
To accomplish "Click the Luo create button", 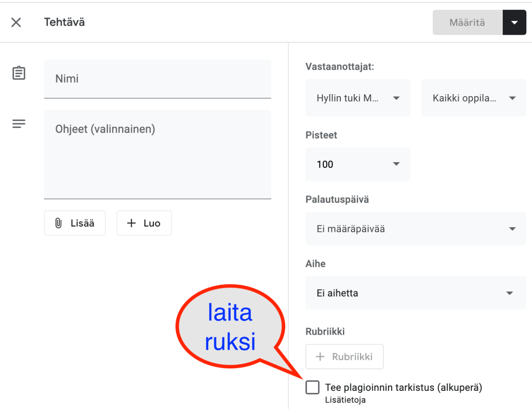I will click(144, 223).
